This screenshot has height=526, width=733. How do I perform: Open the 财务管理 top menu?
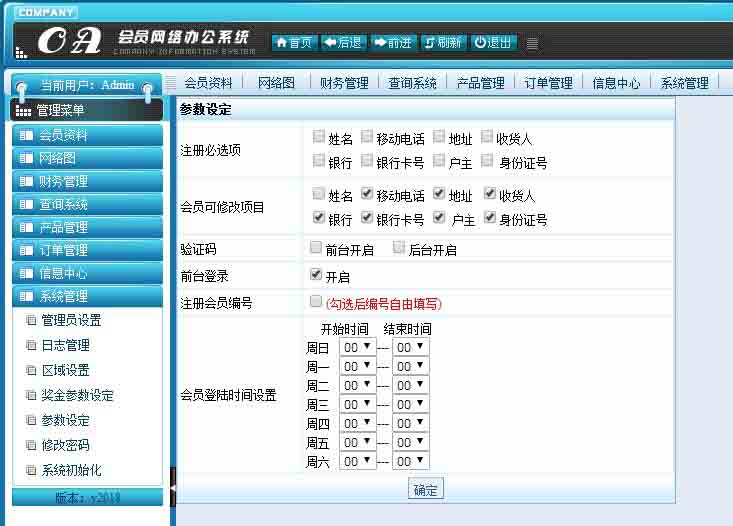[x=344, y=83]
